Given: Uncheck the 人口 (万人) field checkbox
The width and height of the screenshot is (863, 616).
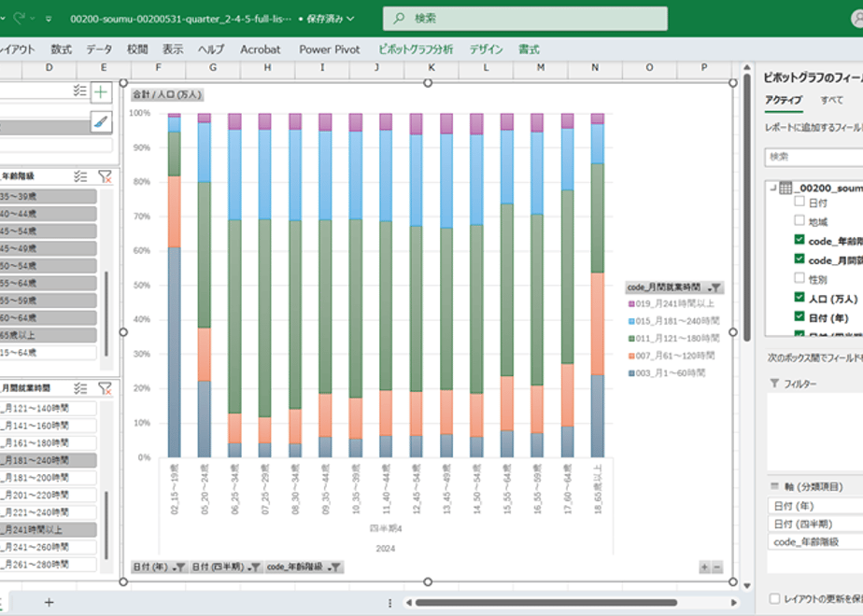Looking at the screenshot, I should click(x=799, y=297).
